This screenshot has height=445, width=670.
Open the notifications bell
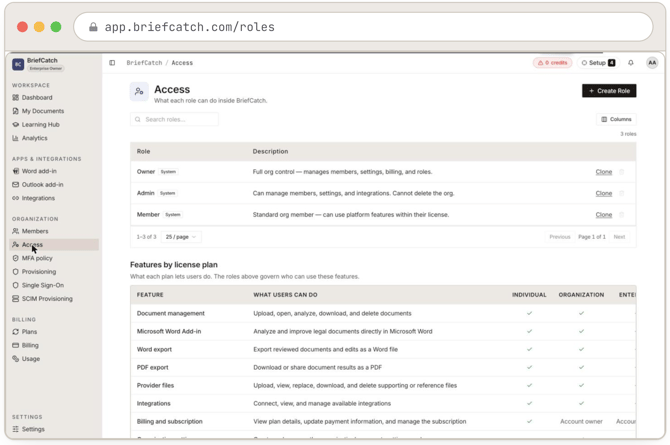pos(631,63)
